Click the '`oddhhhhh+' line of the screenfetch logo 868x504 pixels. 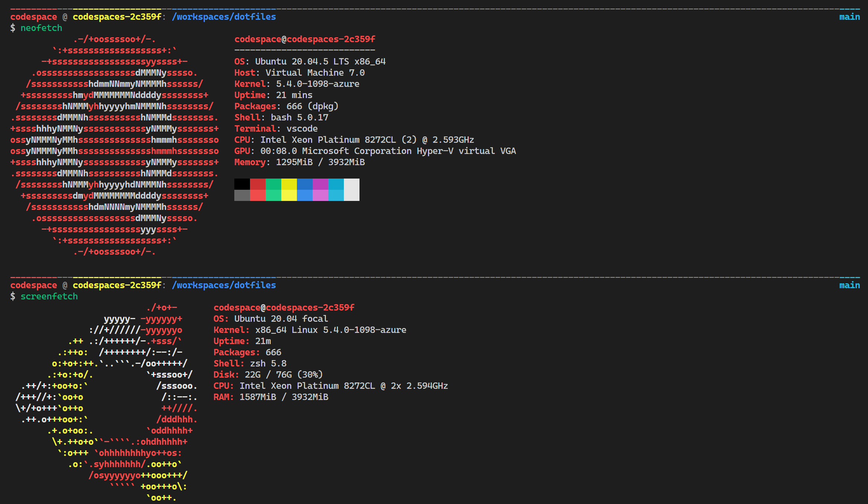[170, 431]
